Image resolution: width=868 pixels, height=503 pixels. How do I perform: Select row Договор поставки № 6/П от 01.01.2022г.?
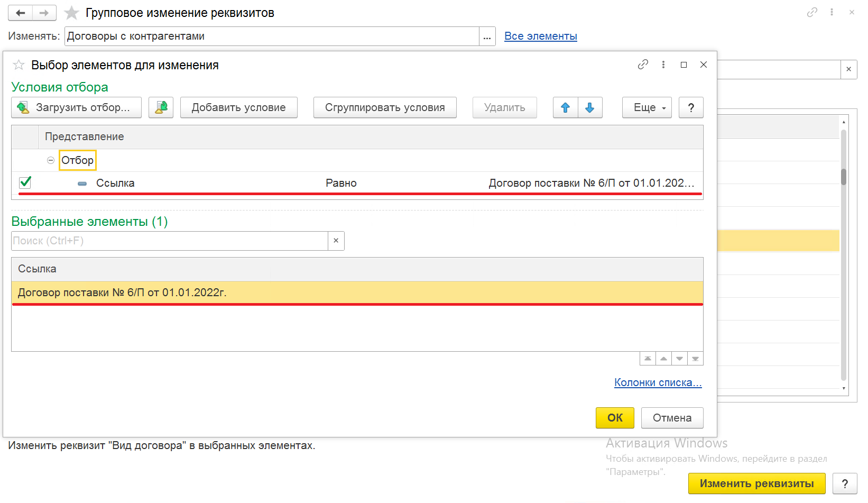click(x=357, y=292)
